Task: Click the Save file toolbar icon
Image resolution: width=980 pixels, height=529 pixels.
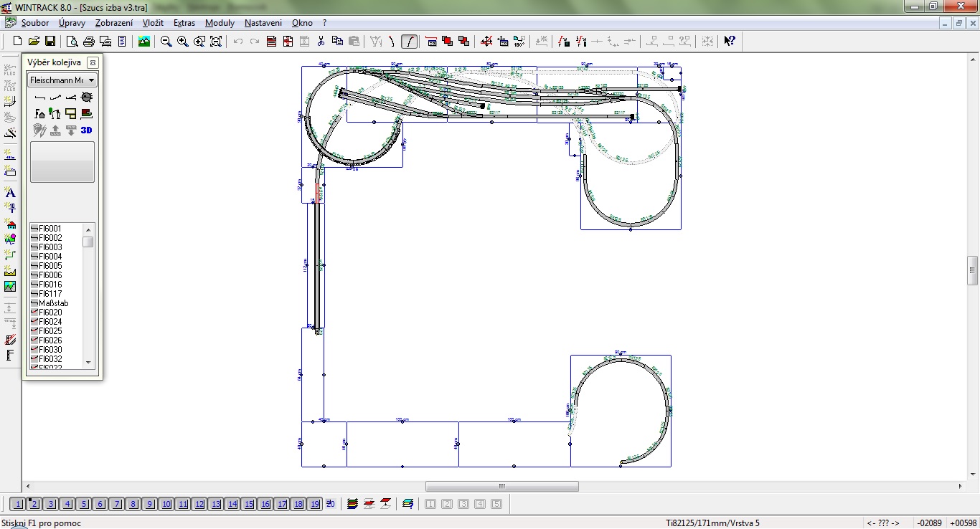Action: 50,42
